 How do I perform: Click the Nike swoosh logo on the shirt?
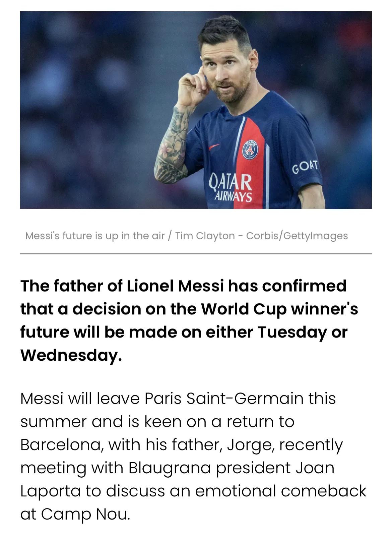point(214,146)
